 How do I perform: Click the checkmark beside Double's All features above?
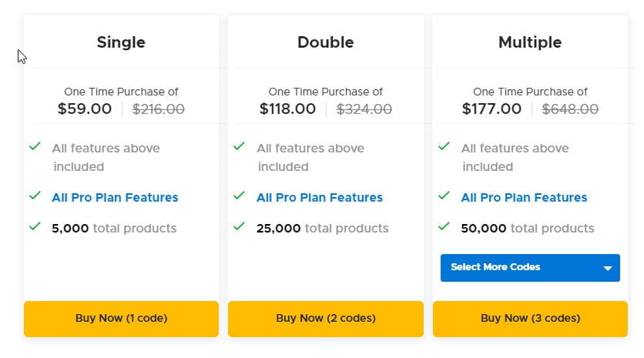(240, 146)
